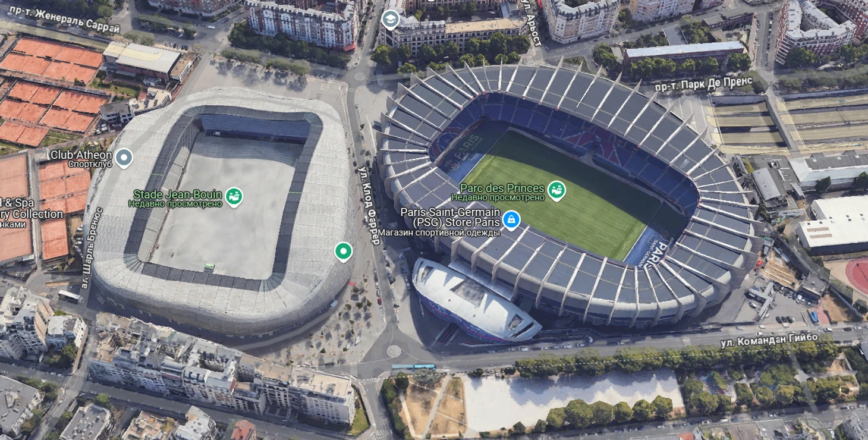Open the green Parc des Princes stadium marker
The width and height of the screenshot is (868, 440).
[556, 190]
